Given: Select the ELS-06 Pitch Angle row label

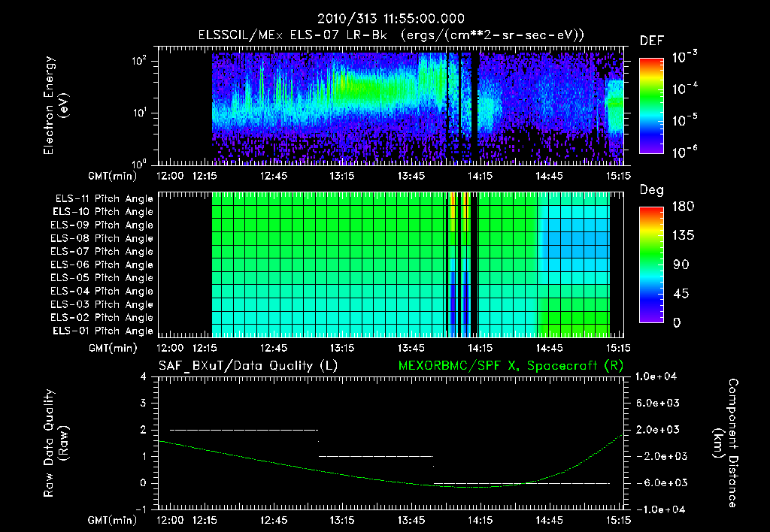Looking at the screenshot, I should coord(102,264).
